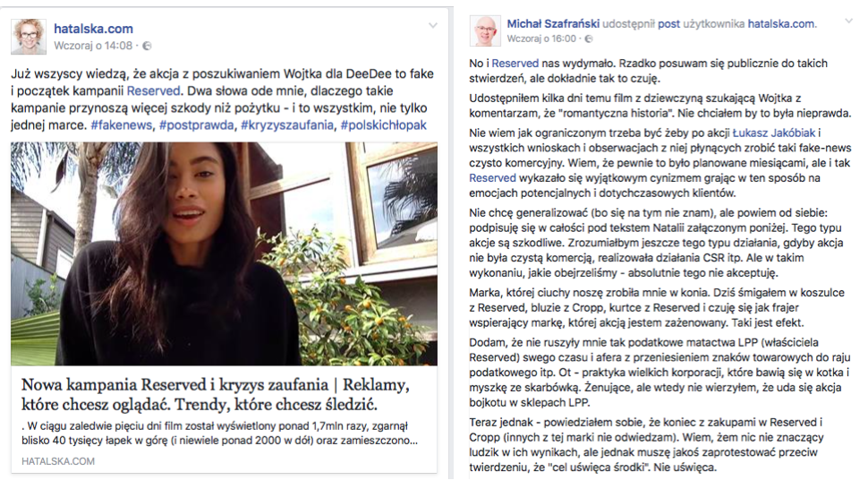
Task: Click the Michał Szafrański author name
Action: tap(553, 23)
